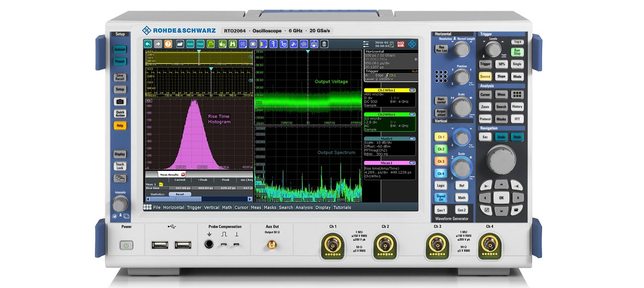Toggle the Gen 2 waveform generator button
This screenshot has width=644, height=288.
click(462, 210)
